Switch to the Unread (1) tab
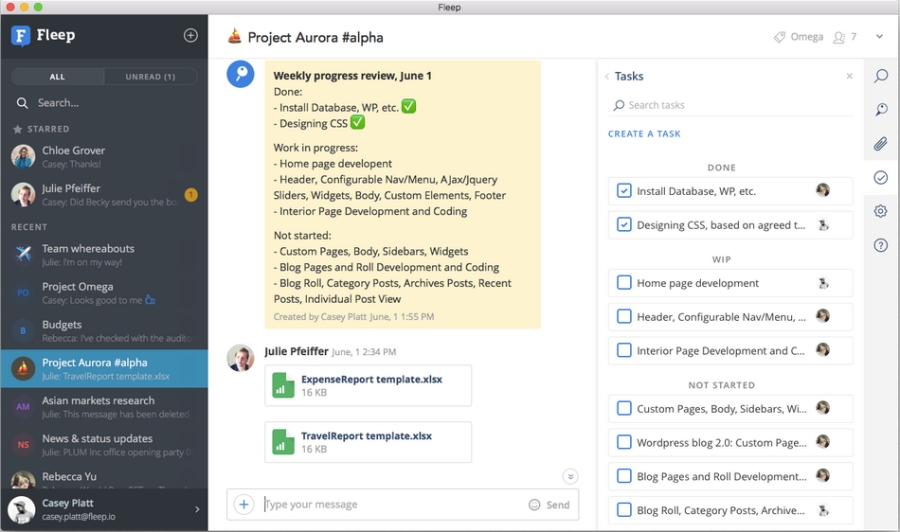The height and width of the screenshot is (532, 900). point(150,77)
